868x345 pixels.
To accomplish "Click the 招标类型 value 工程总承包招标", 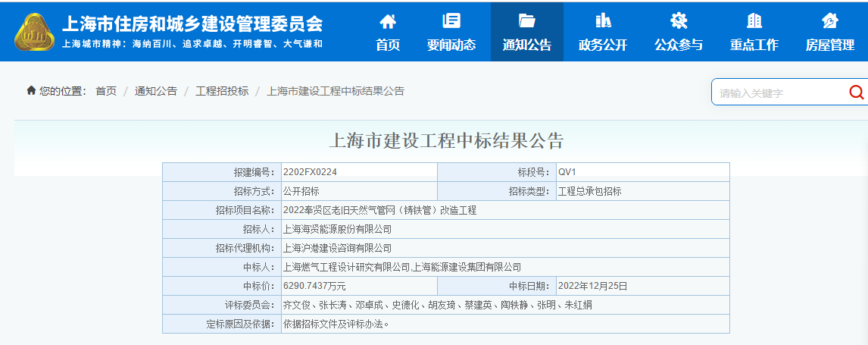I will 590,192.
